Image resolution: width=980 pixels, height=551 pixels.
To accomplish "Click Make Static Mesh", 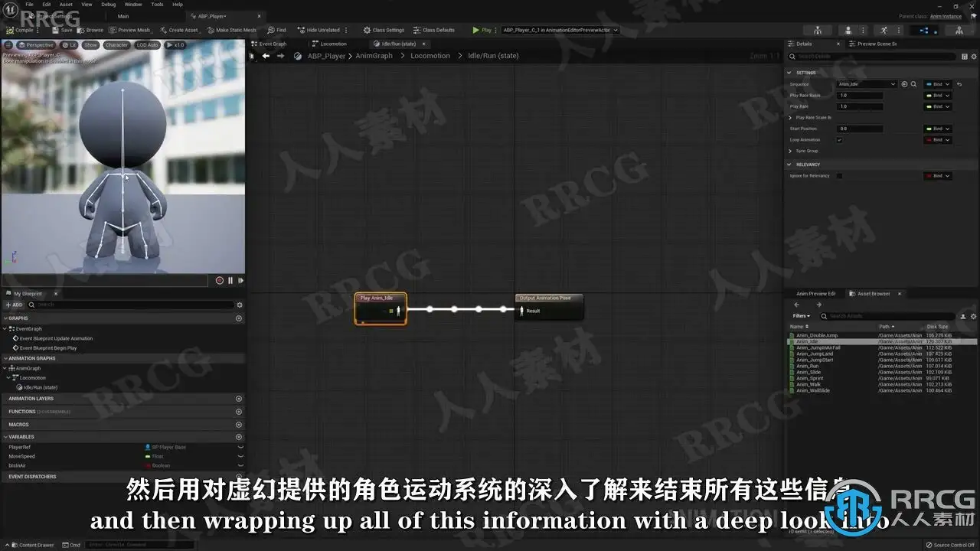I will (x=232, y=30).
